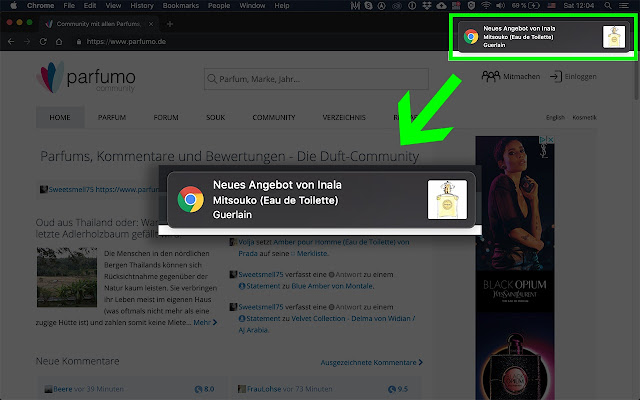
Task: Open the Wi-Fi status menu
Action: pos(485,5)
